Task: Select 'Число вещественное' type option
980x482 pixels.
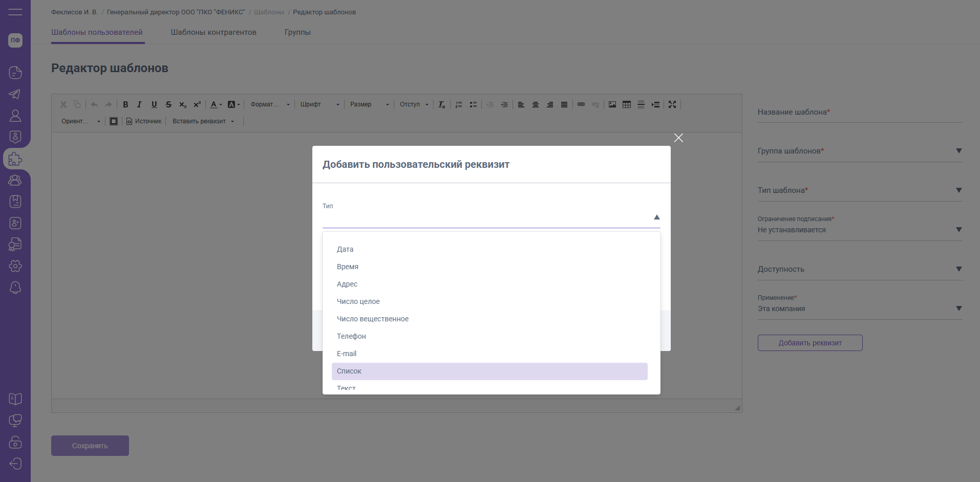Action: 373,319
